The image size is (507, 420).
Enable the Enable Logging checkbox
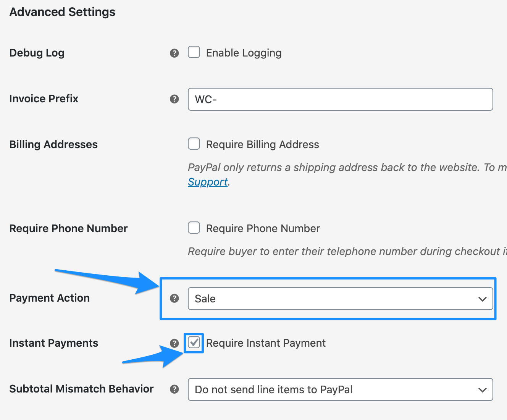(194, 52)
